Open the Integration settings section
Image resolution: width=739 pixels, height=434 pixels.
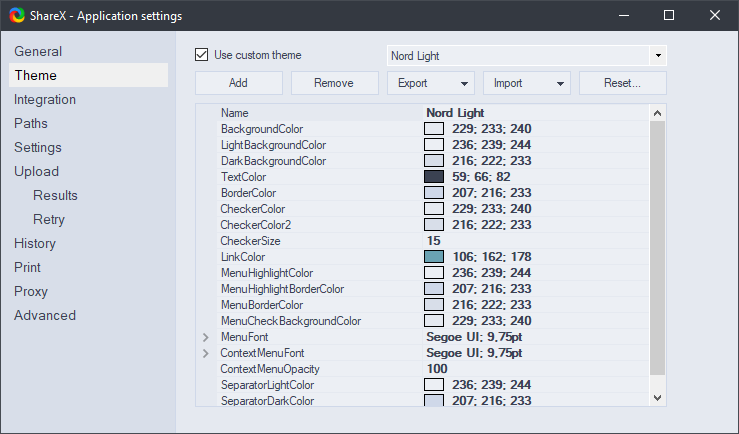click(45, 99)
